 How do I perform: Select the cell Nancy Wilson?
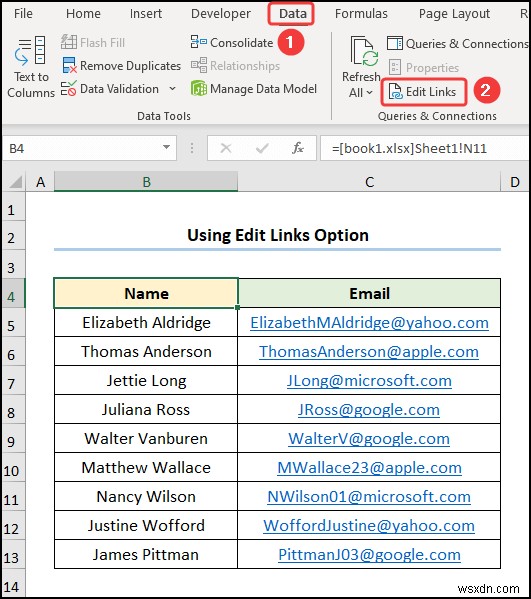tap(146, 497)
